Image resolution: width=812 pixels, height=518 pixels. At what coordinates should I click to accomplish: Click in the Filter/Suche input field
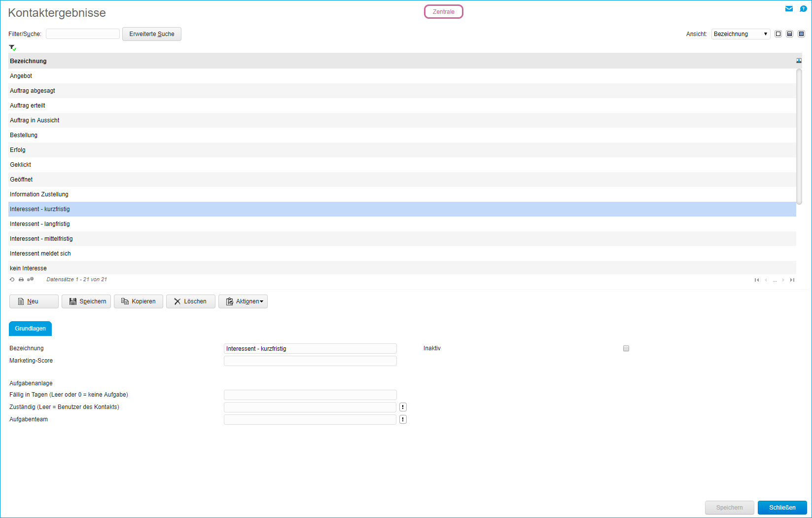pos(83,34)
